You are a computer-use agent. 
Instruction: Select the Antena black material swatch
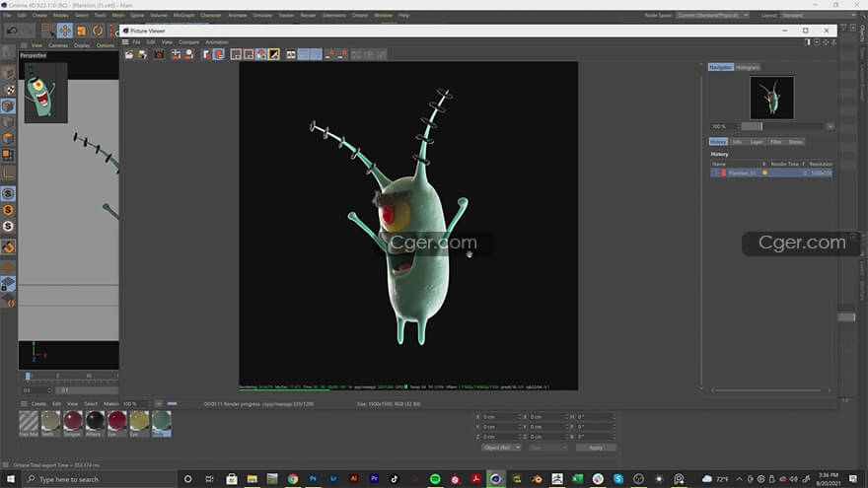click(95, 424)
